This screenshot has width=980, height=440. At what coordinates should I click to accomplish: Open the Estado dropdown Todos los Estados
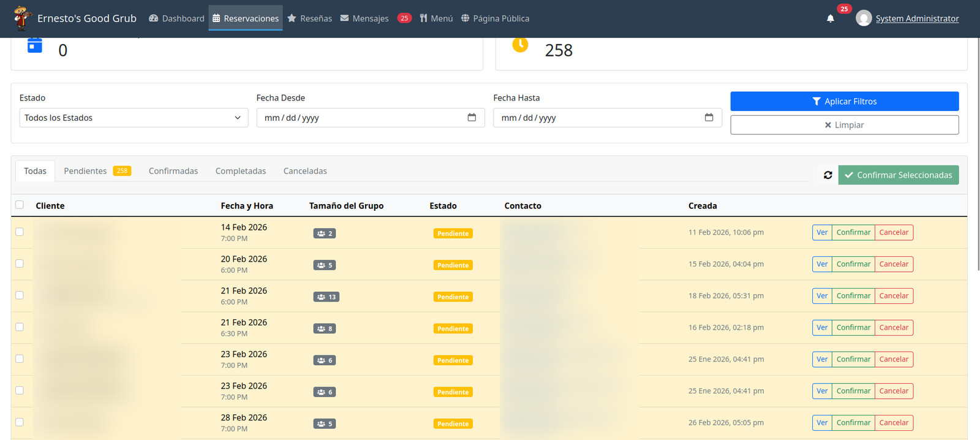pos(134,118)
